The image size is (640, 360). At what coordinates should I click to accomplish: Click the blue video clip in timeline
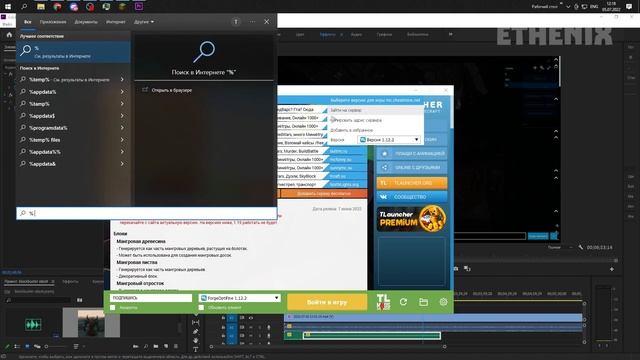(x=433, y=317)
